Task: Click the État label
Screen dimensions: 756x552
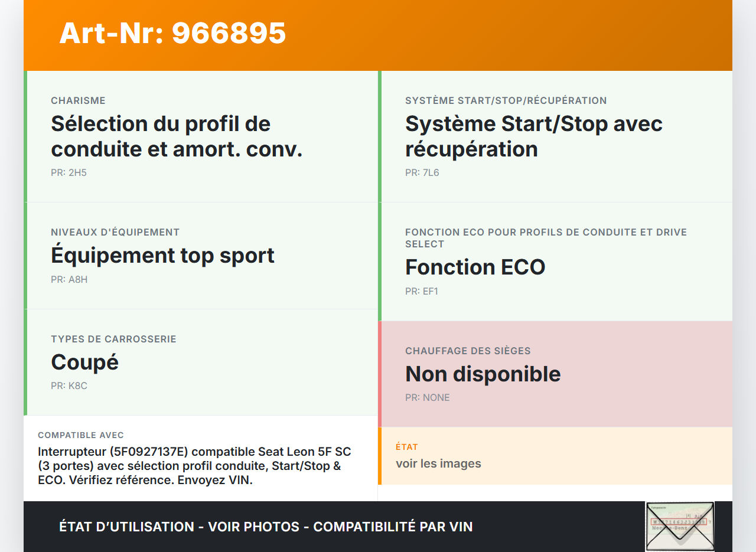Action: pos(406,447)
